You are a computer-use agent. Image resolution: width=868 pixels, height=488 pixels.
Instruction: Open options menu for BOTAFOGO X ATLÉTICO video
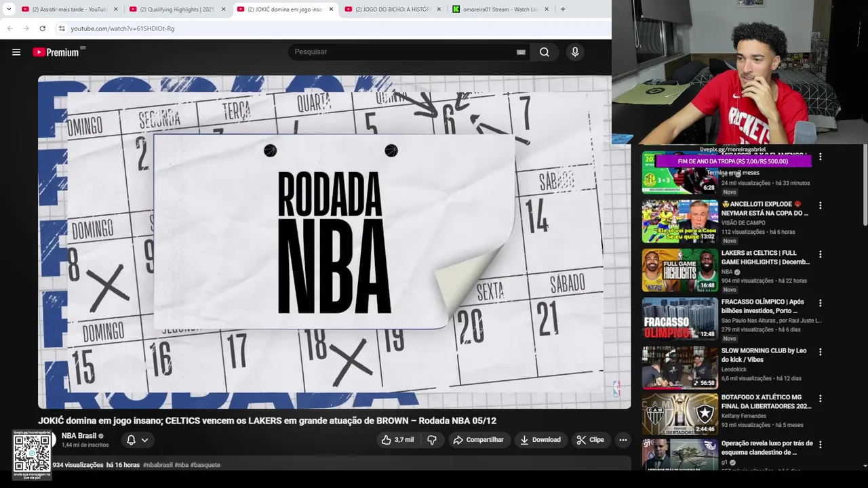tap(820, 399)
